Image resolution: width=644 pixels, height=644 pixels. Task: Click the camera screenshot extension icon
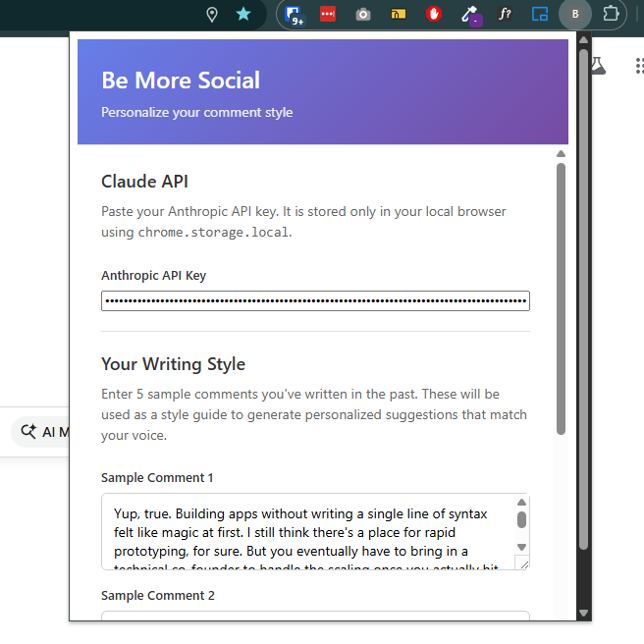click(x=363, y=14)
